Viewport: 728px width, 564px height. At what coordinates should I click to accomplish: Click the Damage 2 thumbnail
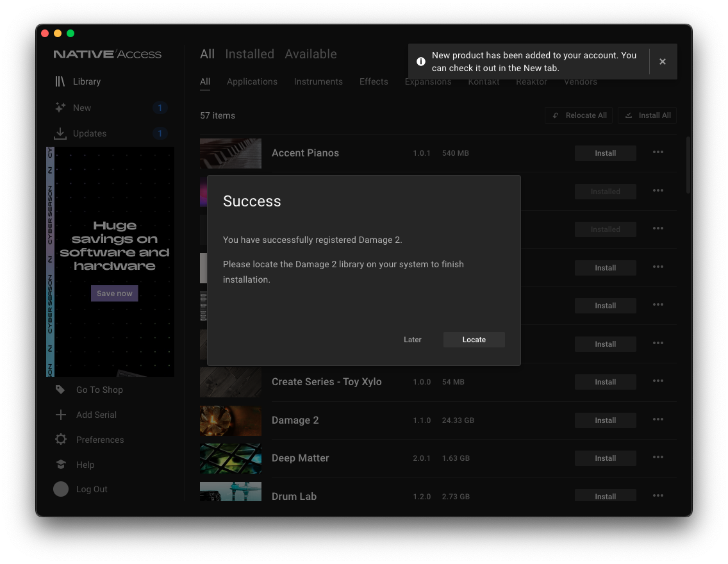tap(230, 420)
